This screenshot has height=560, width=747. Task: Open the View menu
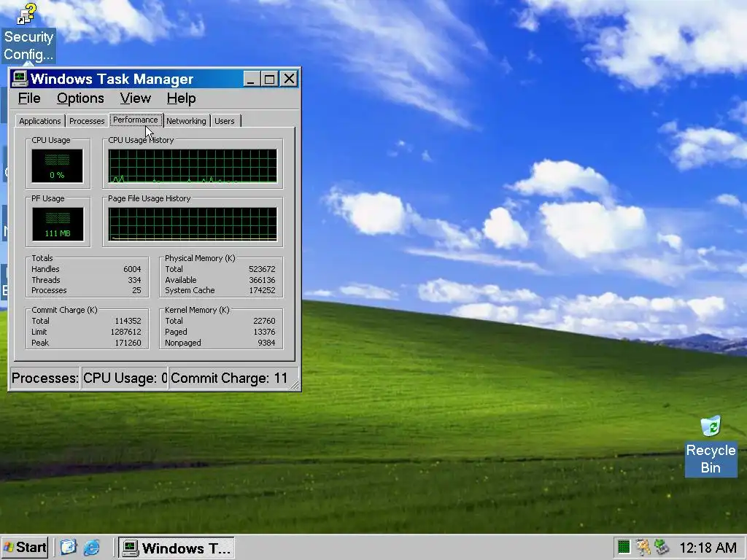click(x=135, y=98)
